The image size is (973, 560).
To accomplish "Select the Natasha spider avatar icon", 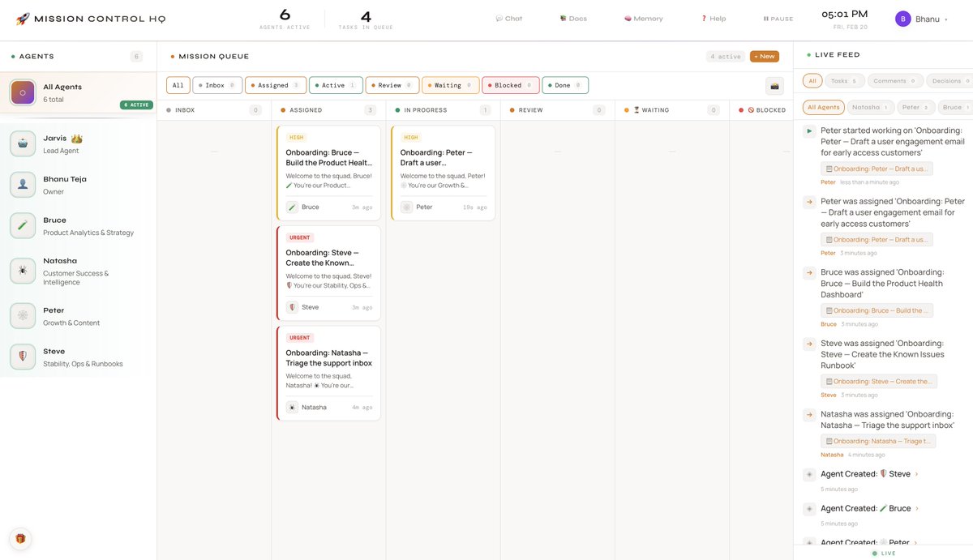I will (23, 271).
